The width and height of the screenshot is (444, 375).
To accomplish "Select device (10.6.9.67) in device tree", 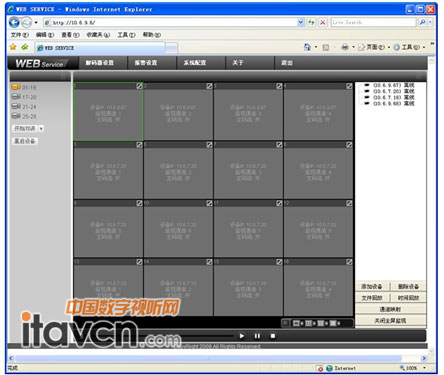I will 390,85.
